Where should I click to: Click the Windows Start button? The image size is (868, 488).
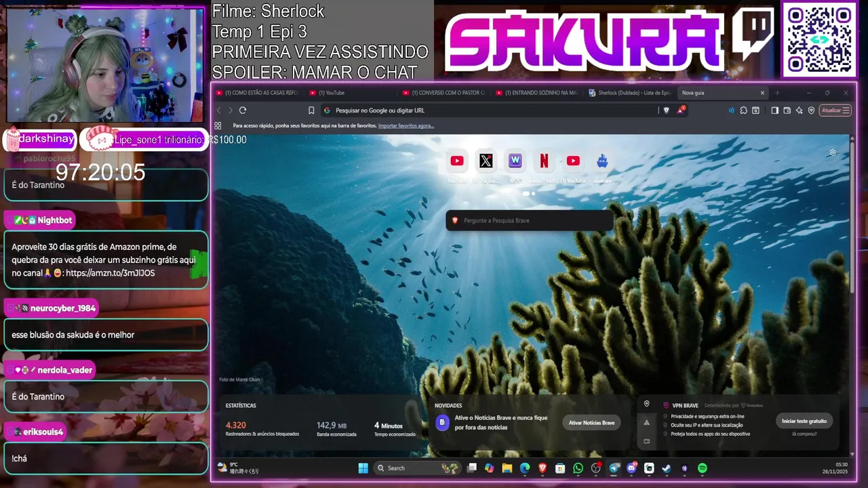363,468
